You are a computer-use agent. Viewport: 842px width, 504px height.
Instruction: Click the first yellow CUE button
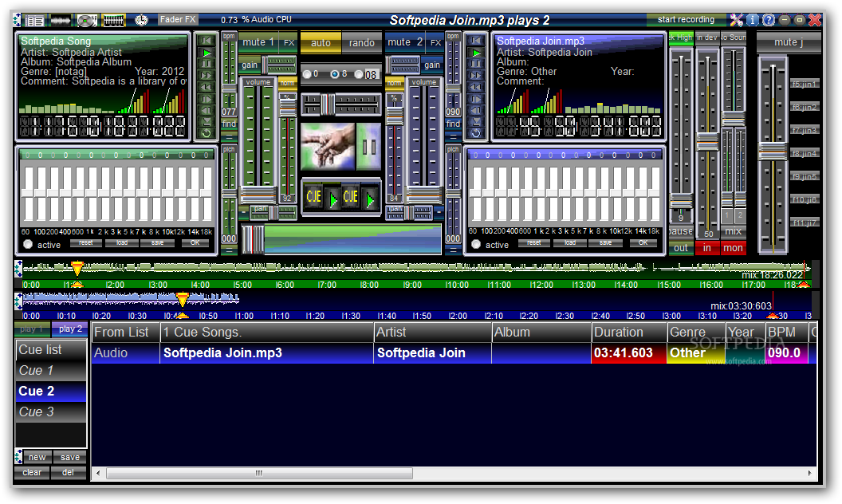[313, 197]
